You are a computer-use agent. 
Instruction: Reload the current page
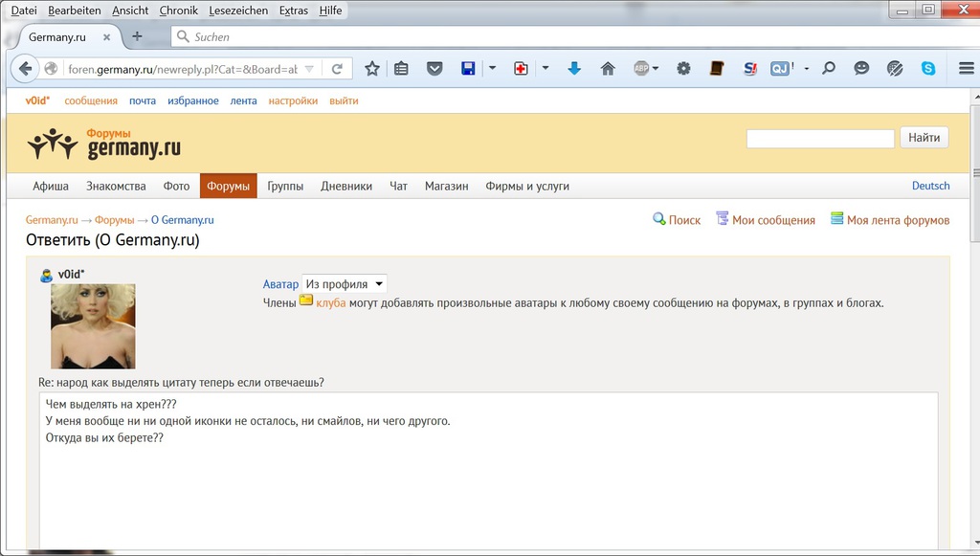tap(337, 69)
